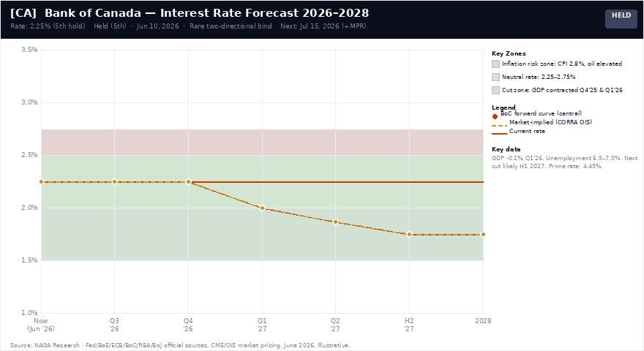
Task: Click the Market-implied dashed line icon
Action: (499, 126)
